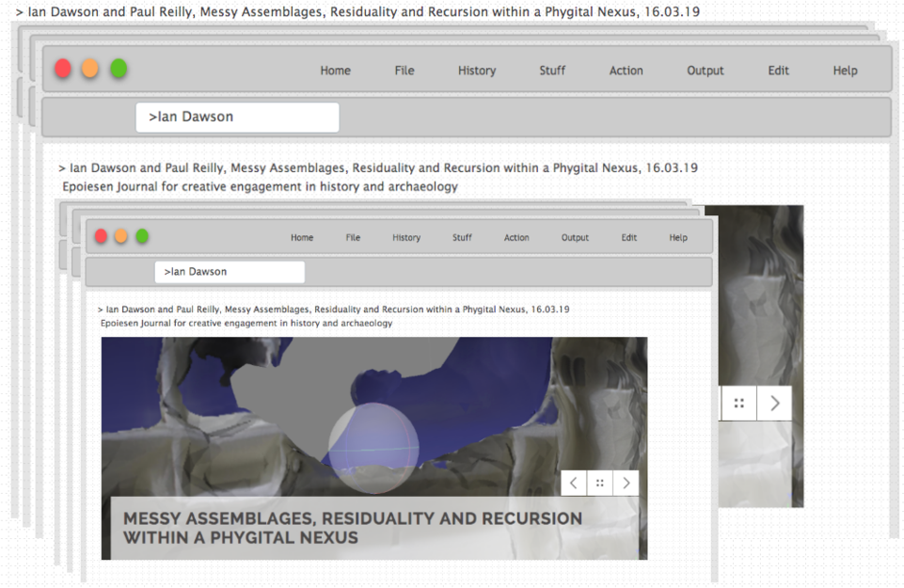Image resolution: width=904 pixels, height=588 pixels.
Task: Click Home in the inner window menu
Action: (x=302, y=237)
